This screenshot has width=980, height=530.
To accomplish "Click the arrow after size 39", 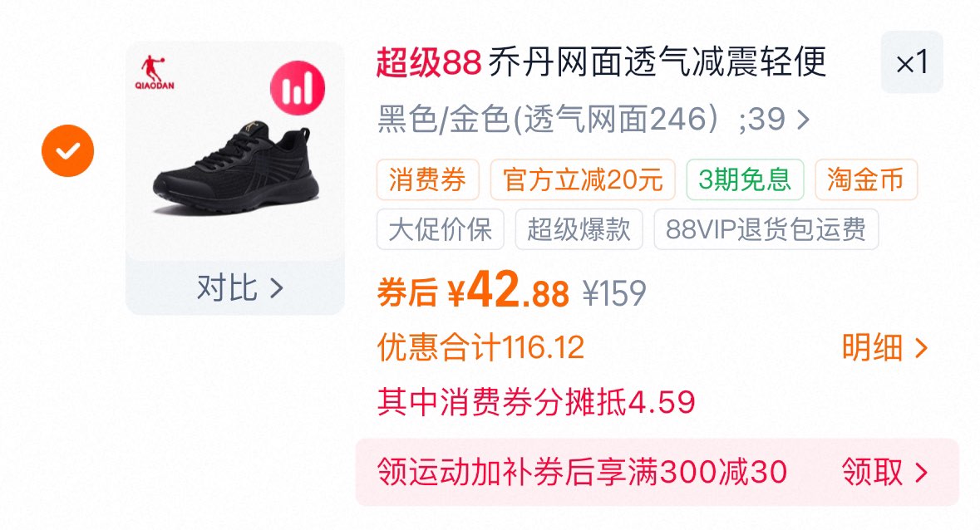I will (804, 120).
